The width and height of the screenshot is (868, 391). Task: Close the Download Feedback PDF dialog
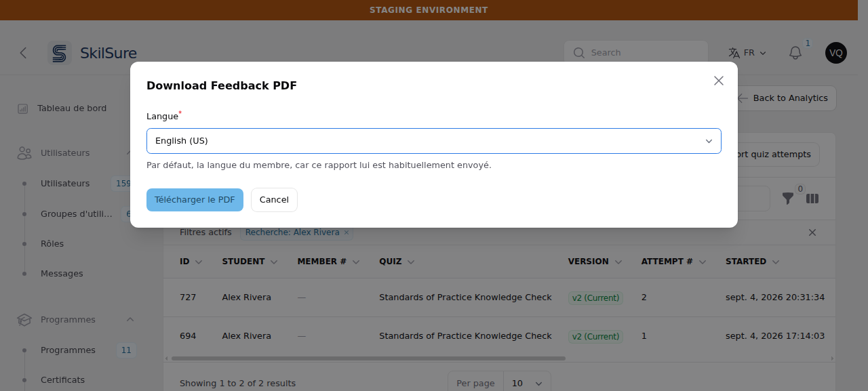(x=719, y=81)
